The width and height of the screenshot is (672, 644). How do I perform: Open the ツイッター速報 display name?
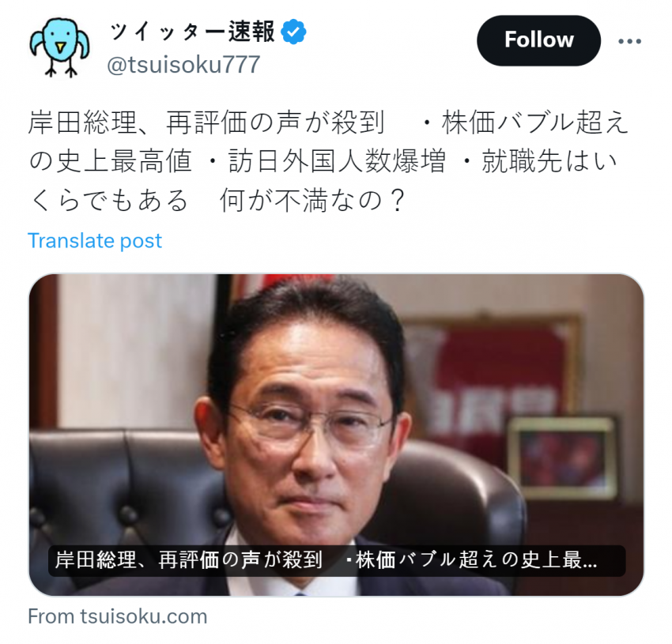pyautogui.click(x=191, y=32)
